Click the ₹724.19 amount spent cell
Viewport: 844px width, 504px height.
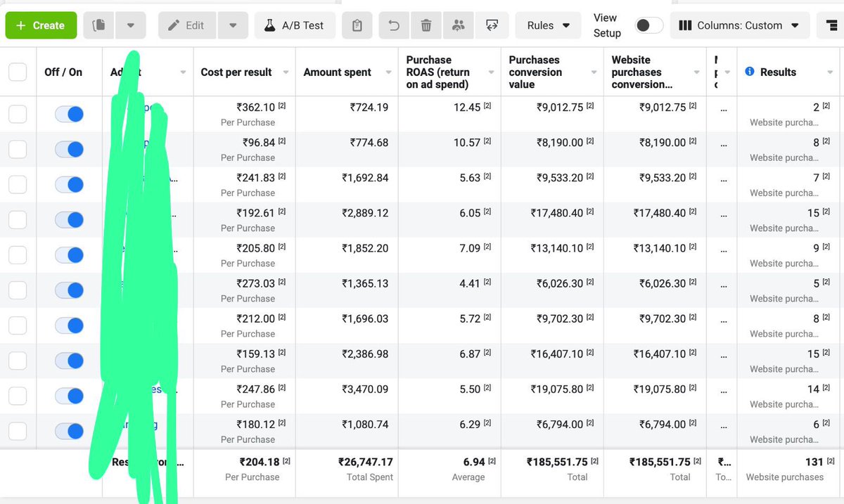[369, 108]
